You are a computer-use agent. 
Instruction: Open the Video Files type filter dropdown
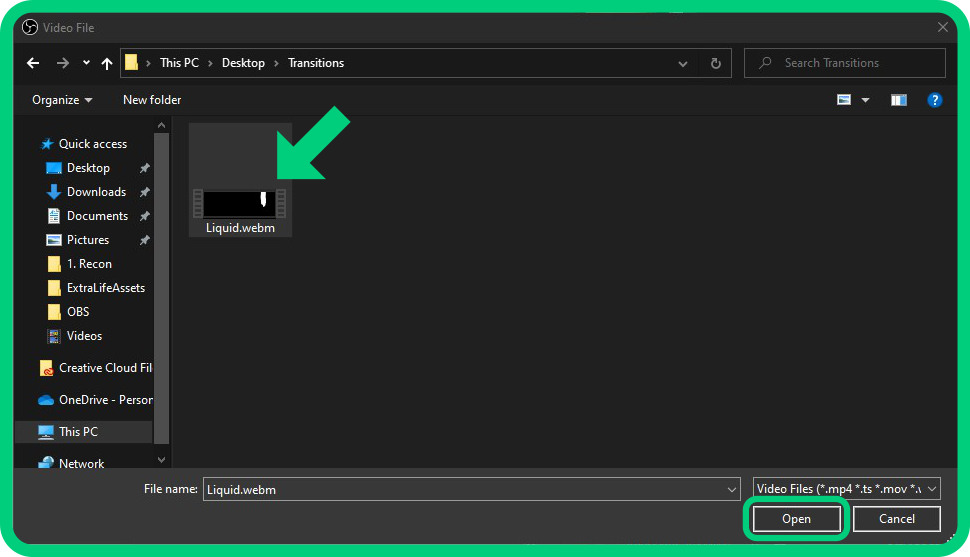pyautogui.click(x=846, y=489)
